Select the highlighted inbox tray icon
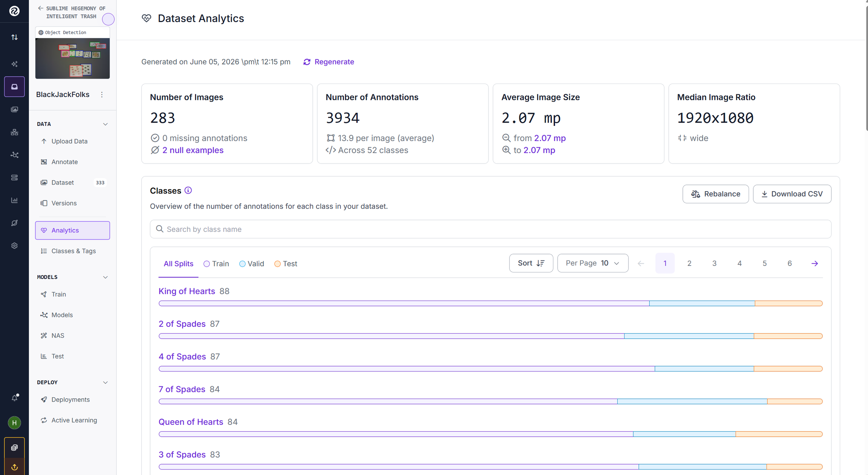 pos(14,87)
